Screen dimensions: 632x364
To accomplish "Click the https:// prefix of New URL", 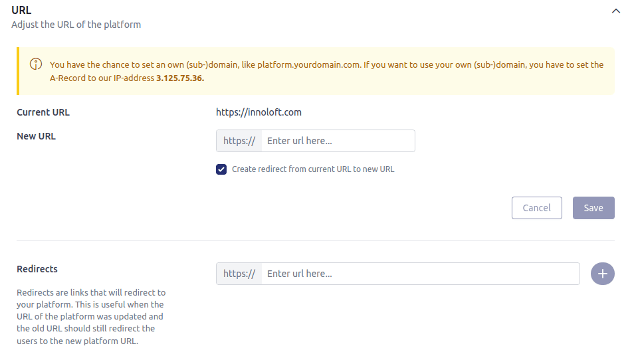I will pos(239,141).
